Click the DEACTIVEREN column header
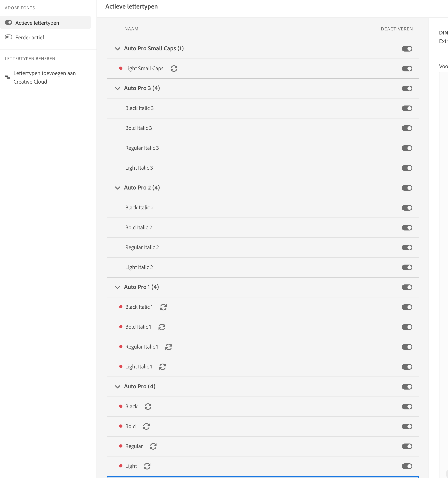The width and height of the screenshot is (448, 478). coord(397,29)
